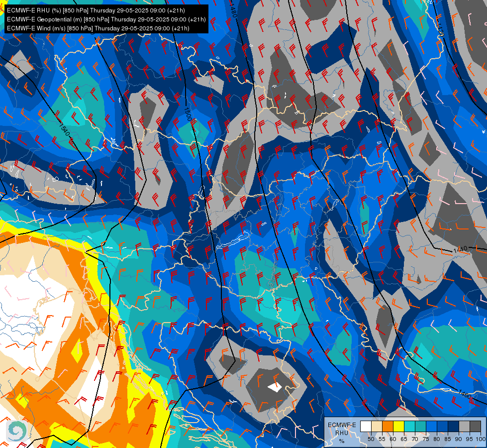Click the teal 70-75 legend swatch

point(420,426)
